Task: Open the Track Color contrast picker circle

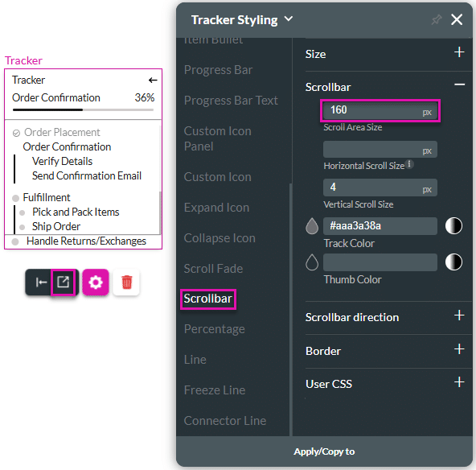Action: [453, 226]
